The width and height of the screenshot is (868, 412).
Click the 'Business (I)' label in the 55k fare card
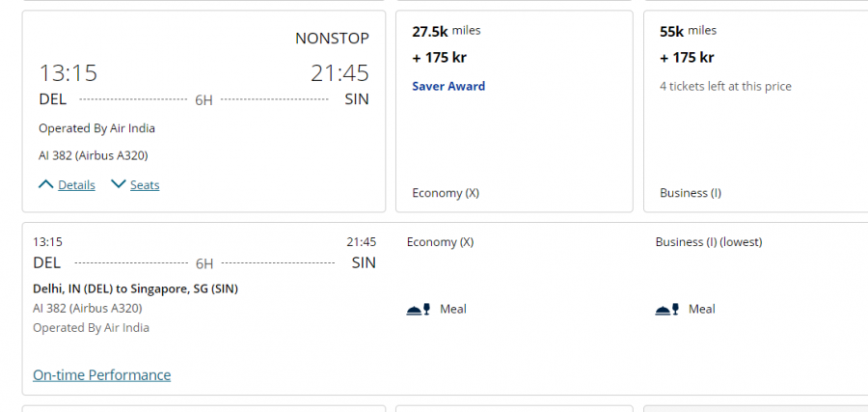691,192
